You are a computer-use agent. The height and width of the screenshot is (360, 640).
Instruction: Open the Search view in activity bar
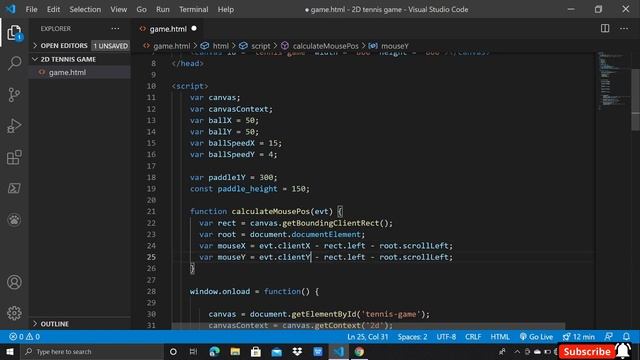pyautogui.click(x=14, y=63)
